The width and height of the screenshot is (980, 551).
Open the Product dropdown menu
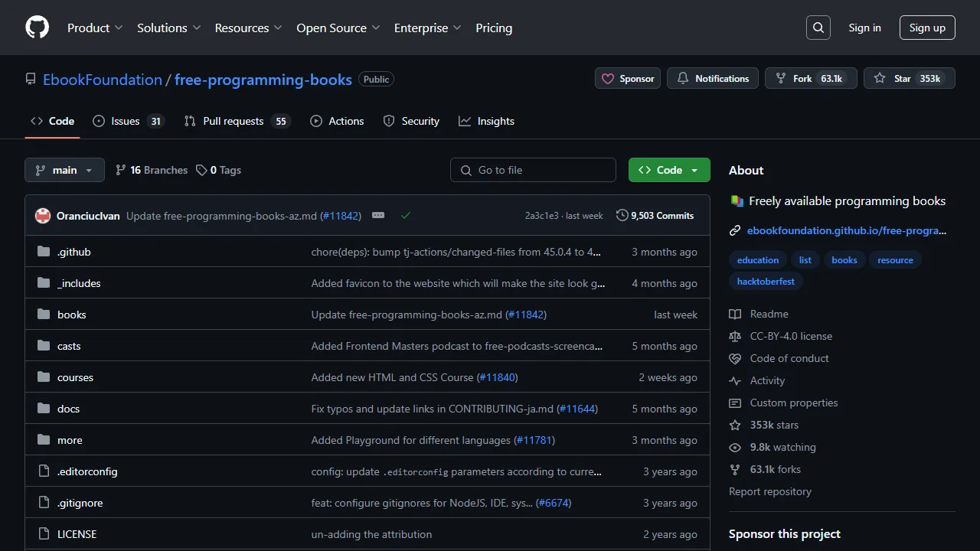[x=95, y=28]
